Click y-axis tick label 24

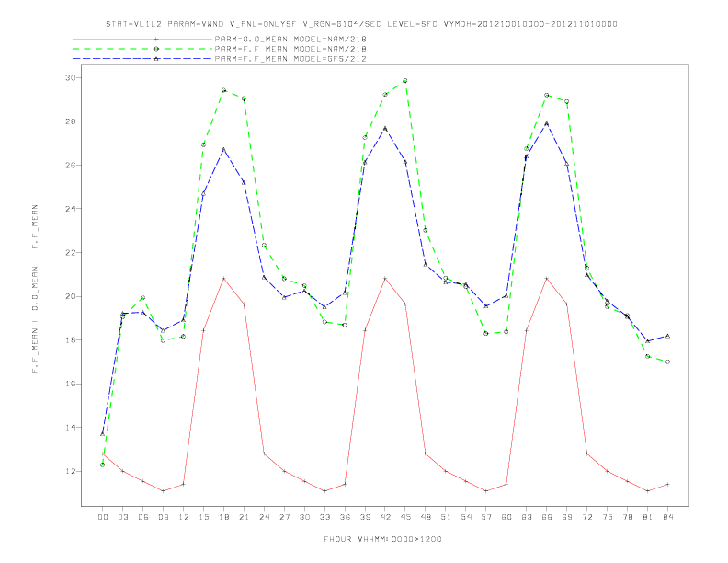tap(70, 209)
